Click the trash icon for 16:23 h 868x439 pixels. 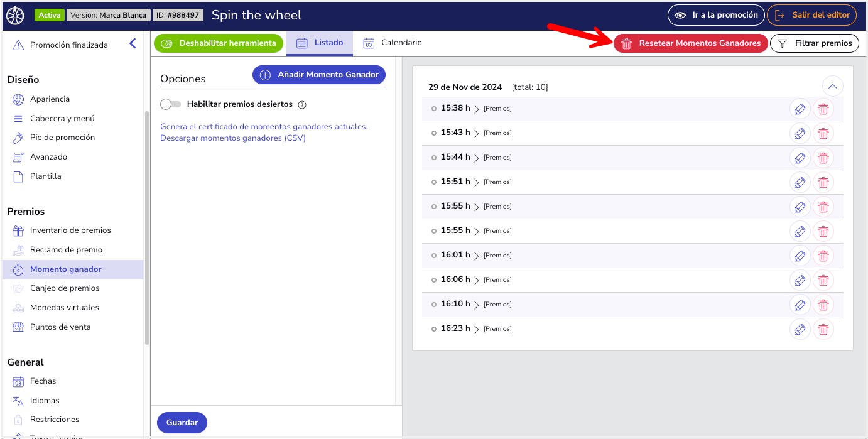click(823, 329)
